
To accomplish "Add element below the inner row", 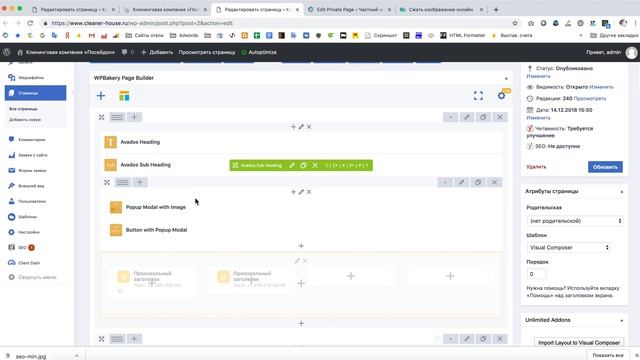I will pyautogui.click(x=301, y=246).
